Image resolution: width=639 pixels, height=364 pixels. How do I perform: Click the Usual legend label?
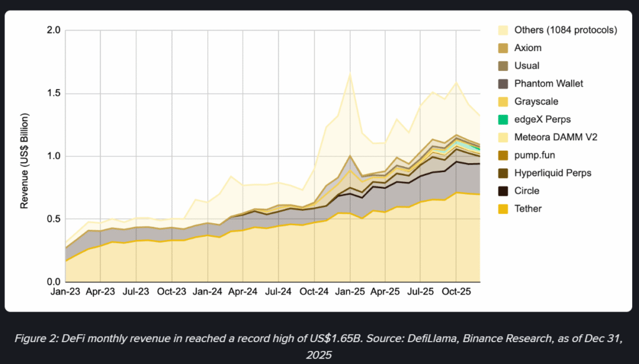[x=527, y=65]
